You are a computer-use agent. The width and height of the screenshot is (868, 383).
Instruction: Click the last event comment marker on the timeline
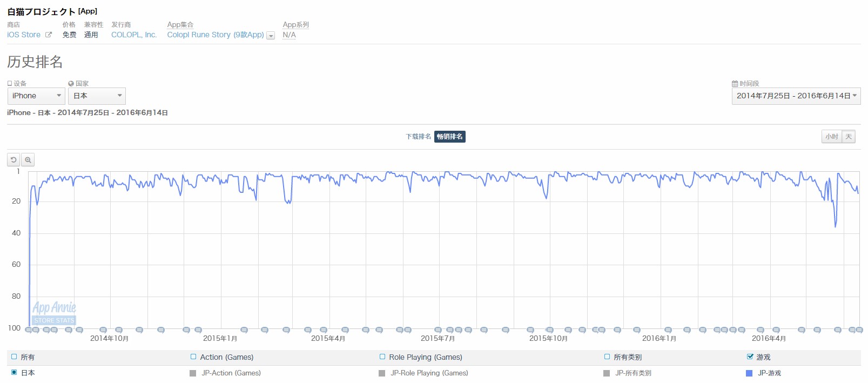(x=859, y=330)
